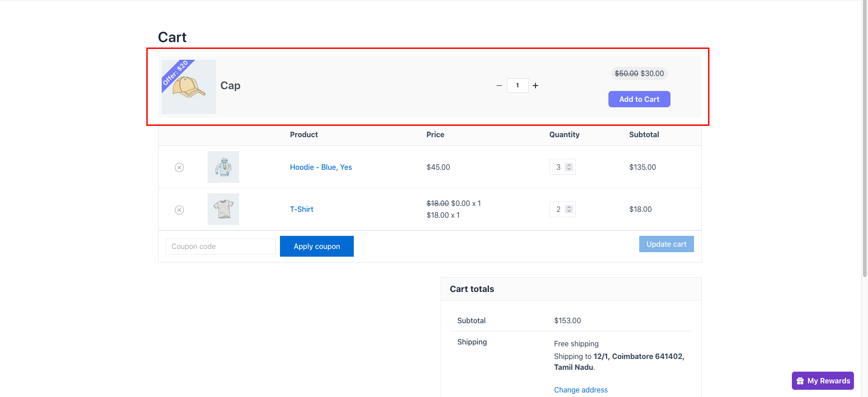The image size is (868, 397).
Task: Increase Cap quantity with plus icon
Action: point(535,86)
